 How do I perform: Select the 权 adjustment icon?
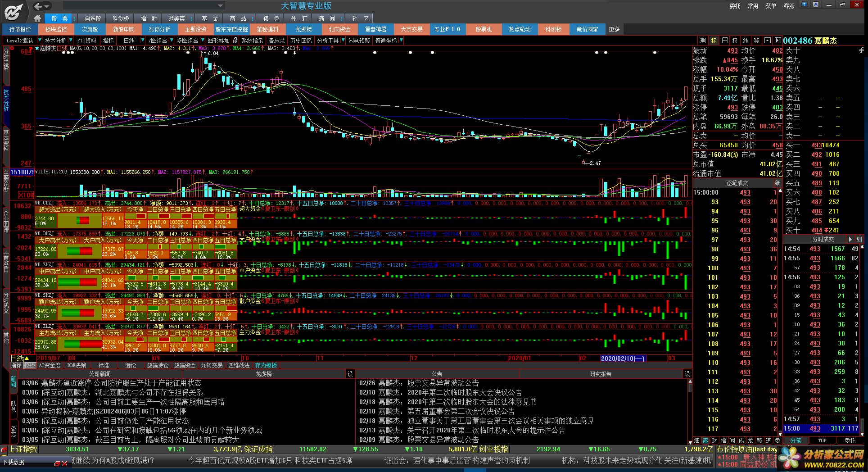[x=735, y=41]
